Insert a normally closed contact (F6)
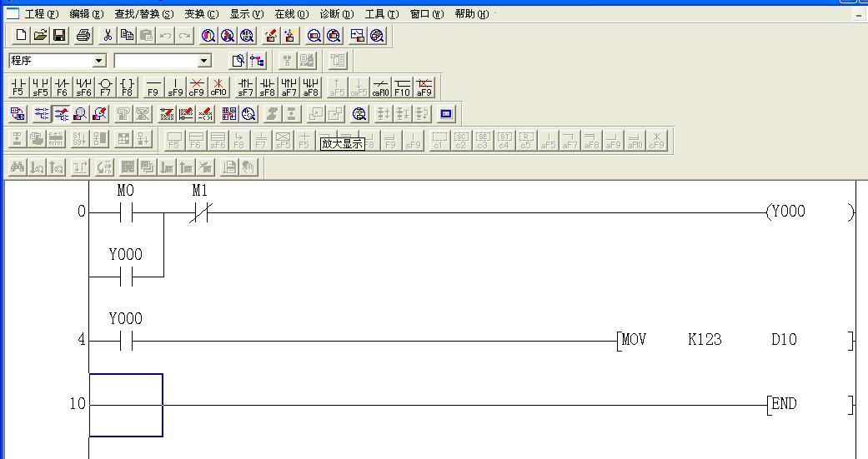868x459 pixels. tap(62, 87)
